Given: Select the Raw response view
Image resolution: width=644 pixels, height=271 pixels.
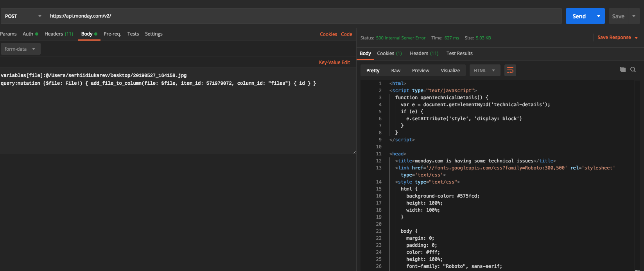Looking at the screenshot, I should [x=396, y=70].
